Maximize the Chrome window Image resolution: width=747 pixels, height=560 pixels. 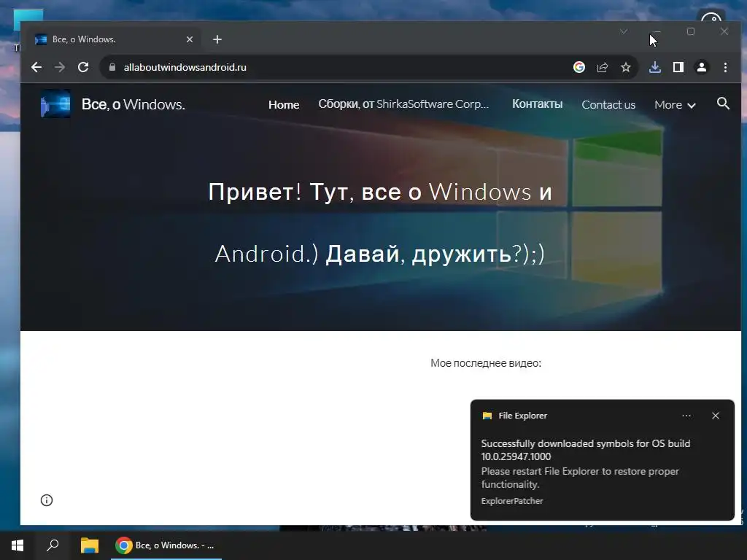point(690,31)
